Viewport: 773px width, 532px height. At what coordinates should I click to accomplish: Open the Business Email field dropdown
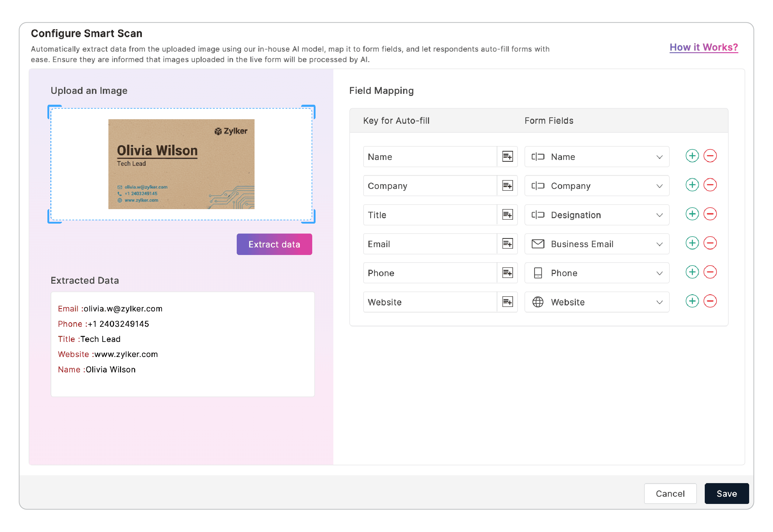[596, 244]
